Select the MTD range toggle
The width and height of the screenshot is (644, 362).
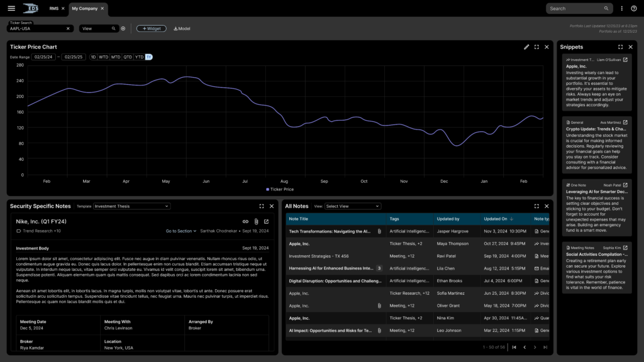pyautogui.click(x=116, y=57)
